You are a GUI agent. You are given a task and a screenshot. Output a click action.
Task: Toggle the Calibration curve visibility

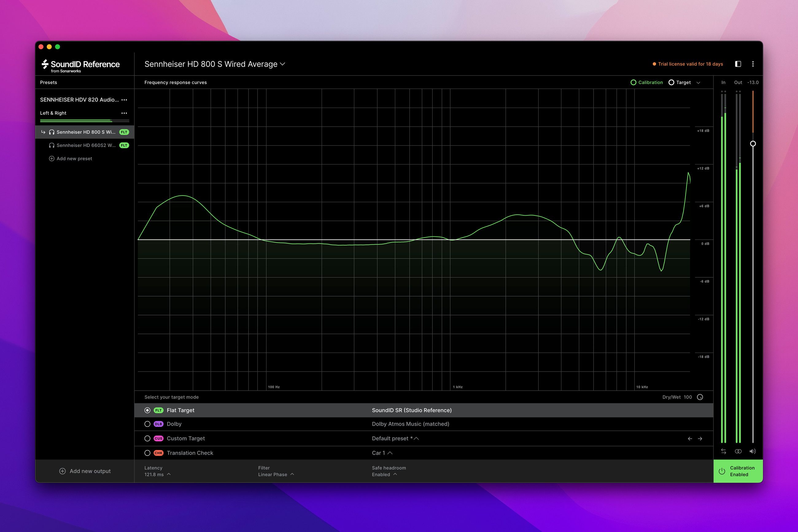pyautogui.click(x=633, y=83)
